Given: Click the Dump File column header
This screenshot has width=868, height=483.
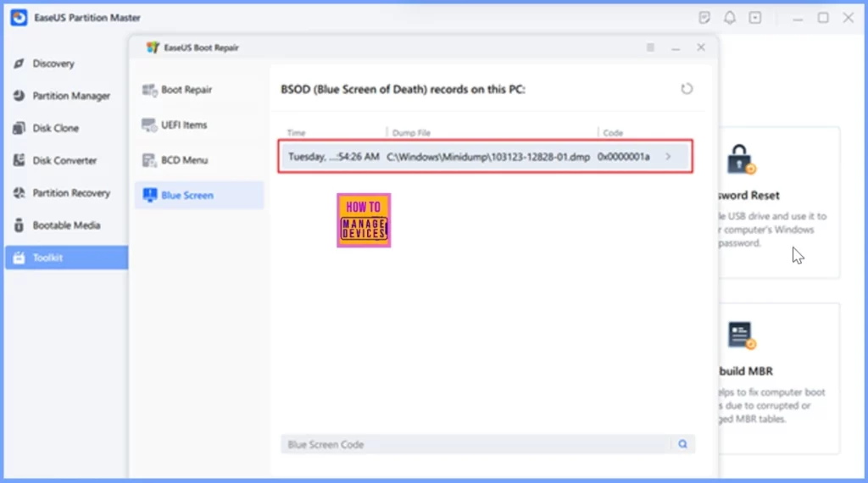Looking at the screenshot, I should [x=411, y=133].
